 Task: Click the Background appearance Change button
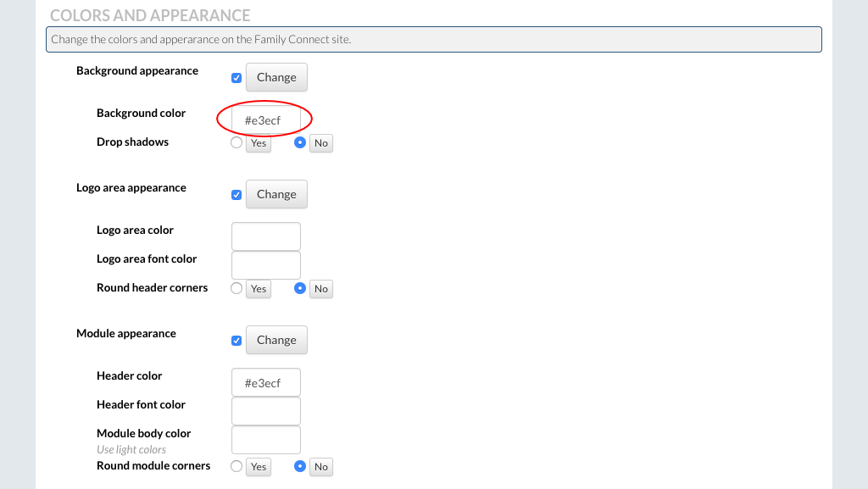tap(276, 77)
